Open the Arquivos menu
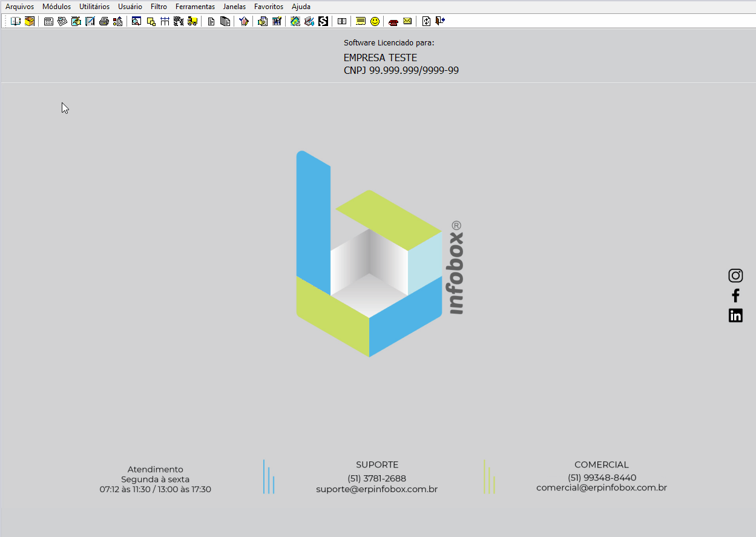Image resolution: width=756 pixels, height=537 pixels. point(20,7)
